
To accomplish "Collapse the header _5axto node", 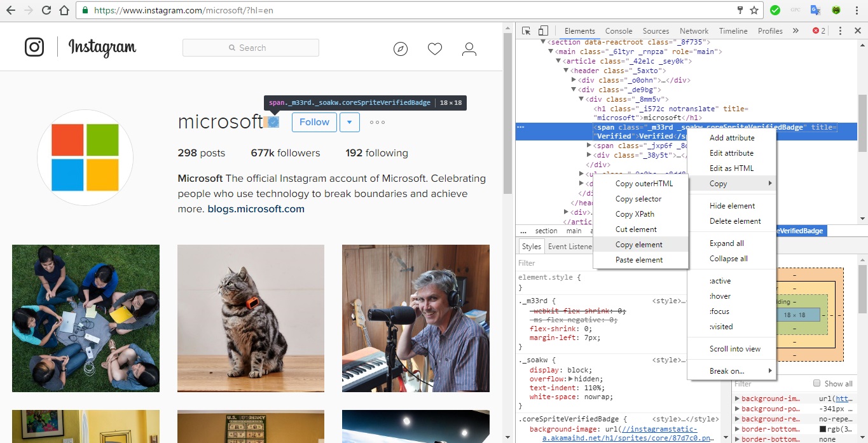I will 567,71.
